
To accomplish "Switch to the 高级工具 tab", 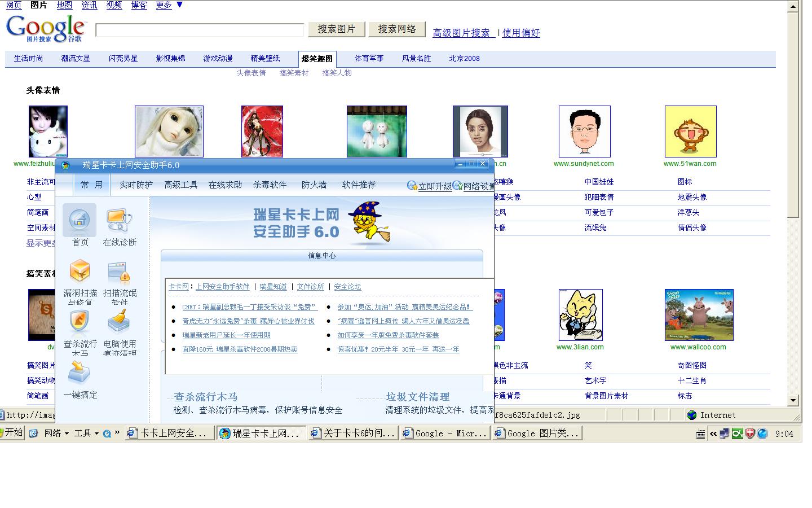I will [x=181, y=185].
